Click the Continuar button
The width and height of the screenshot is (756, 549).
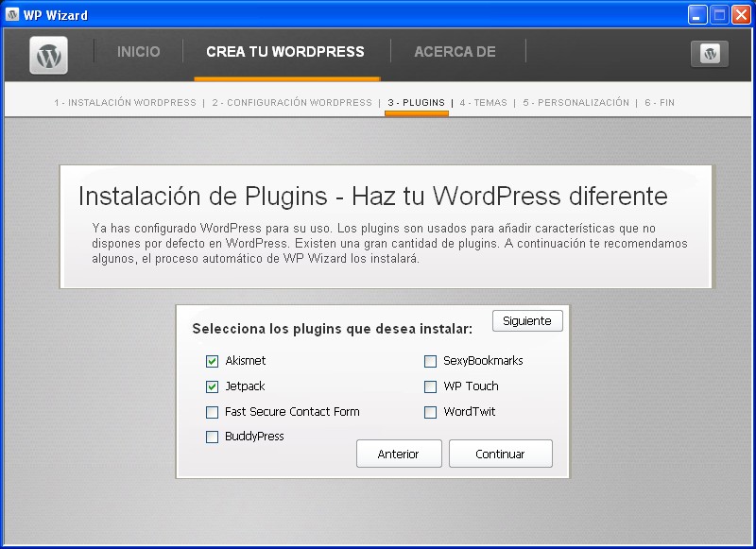coord(501,454)
